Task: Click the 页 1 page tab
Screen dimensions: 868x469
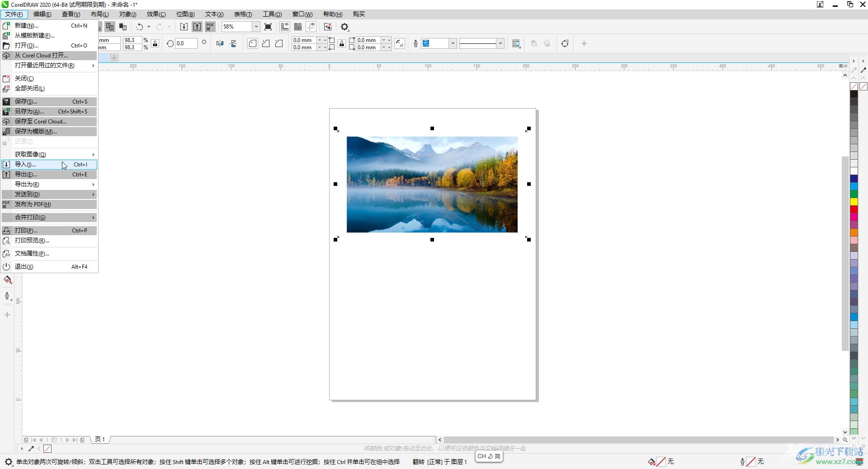Action: pos(100,439)
